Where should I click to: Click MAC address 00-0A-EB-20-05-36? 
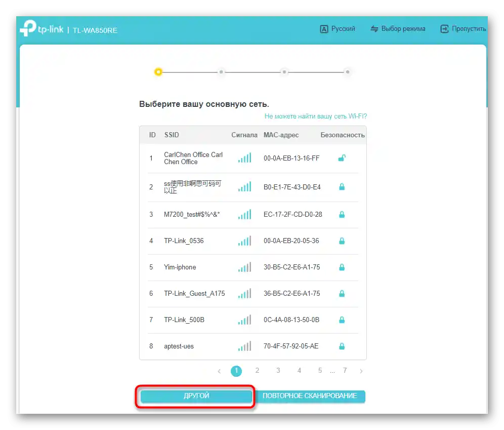291,241
